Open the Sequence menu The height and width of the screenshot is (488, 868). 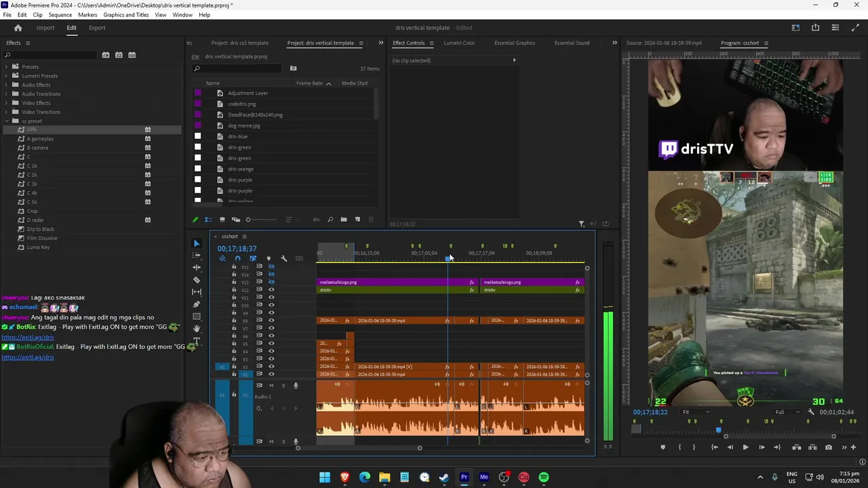[x=60, y=15]
